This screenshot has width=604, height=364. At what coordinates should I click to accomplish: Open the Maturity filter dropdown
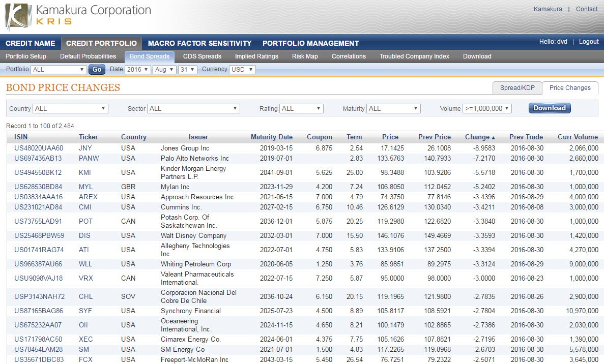pyautogui.click(x=393, y=108)
